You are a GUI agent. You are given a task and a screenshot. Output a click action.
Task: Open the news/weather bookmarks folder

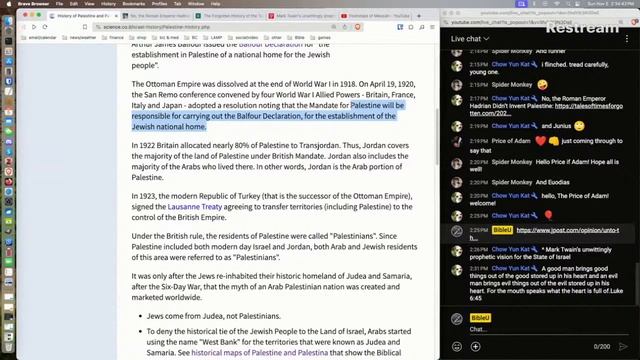point(79,38)
